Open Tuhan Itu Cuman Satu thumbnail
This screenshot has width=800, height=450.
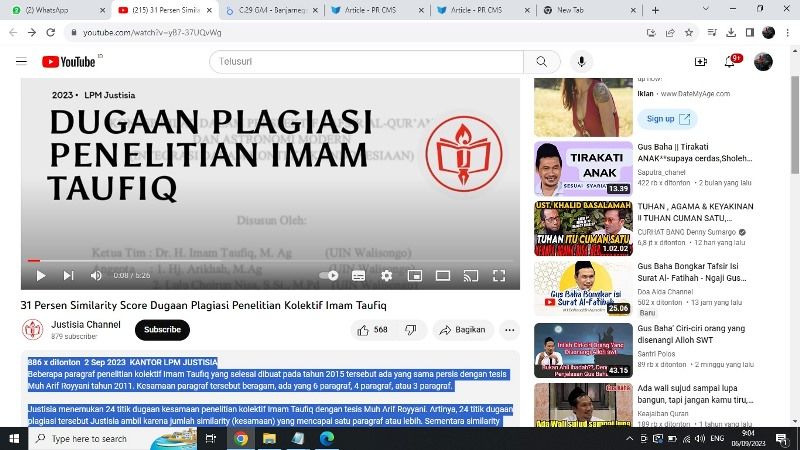click(x=583, y=228)
